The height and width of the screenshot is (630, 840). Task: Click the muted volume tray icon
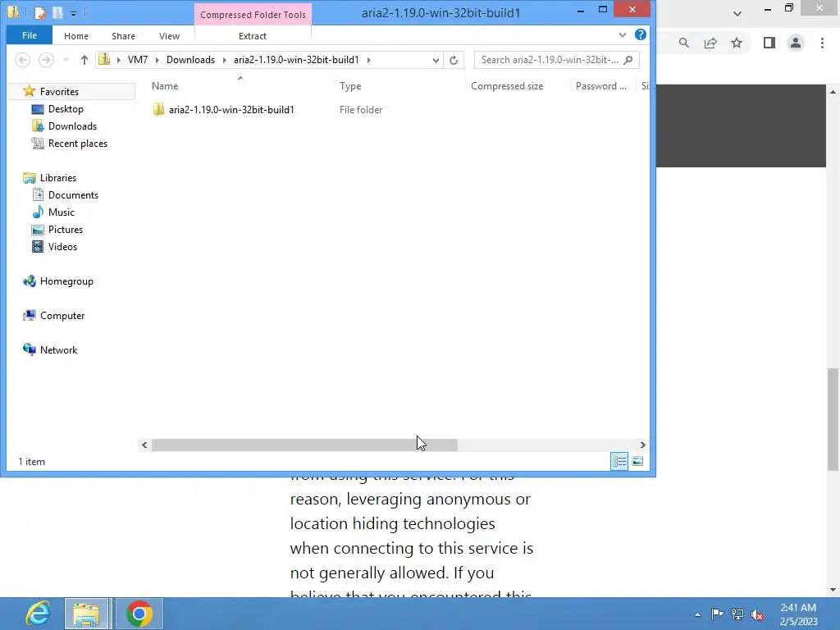tap(757, 614)
